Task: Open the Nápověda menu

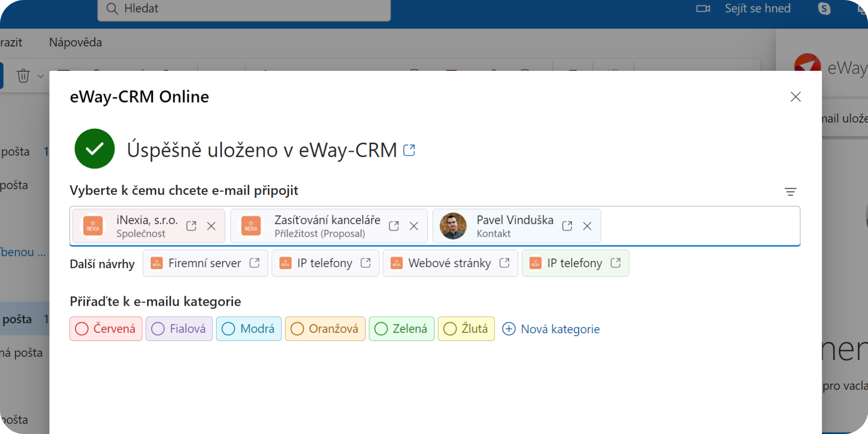Action: [x=75, y=42]
